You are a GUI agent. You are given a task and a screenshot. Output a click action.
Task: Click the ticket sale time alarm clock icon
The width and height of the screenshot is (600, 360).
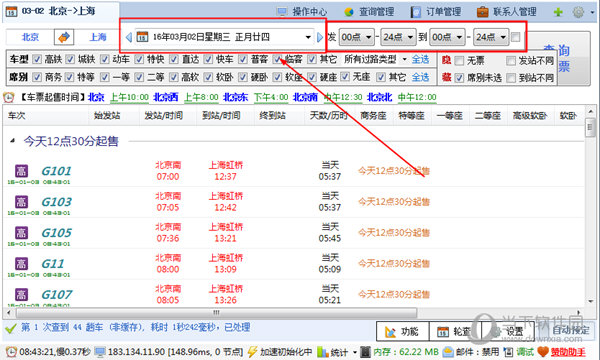[8, 97]
